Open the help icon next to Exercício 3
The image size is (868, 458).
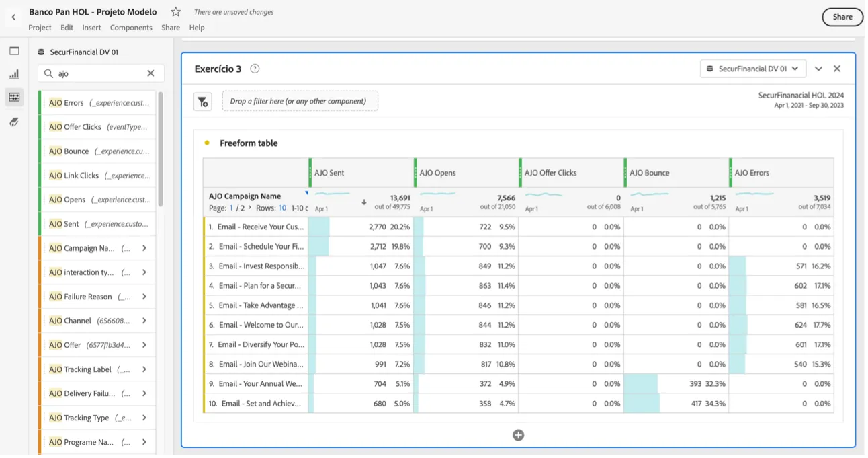[x=255, y=69]
